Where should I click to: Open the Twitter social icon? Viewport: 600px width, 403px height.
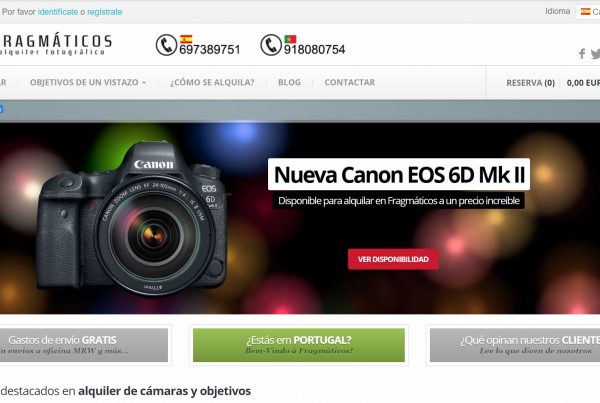coord(595,54)
